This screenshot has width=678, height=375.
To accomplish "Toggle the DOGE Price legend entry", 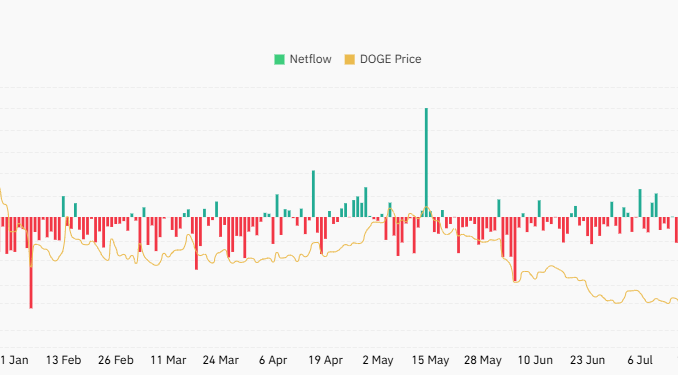I will (383, 59).
